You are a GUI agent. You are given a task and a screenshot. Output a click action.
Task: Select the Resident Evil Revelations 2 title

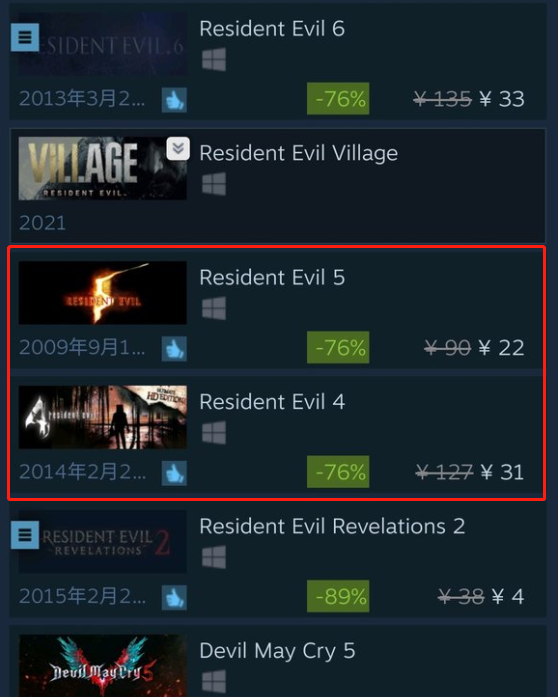[332, 527]
